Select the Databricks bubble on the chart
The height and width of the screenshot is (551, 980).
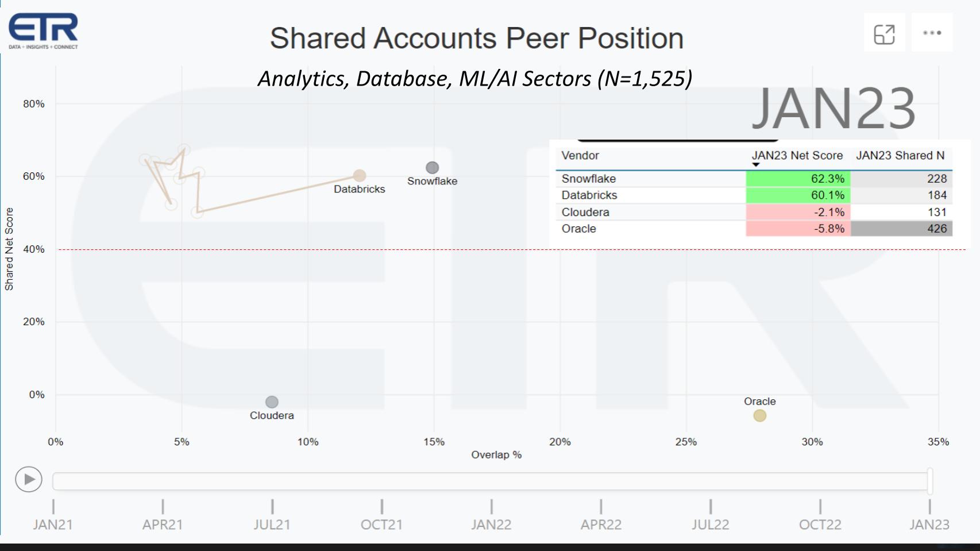360,174
